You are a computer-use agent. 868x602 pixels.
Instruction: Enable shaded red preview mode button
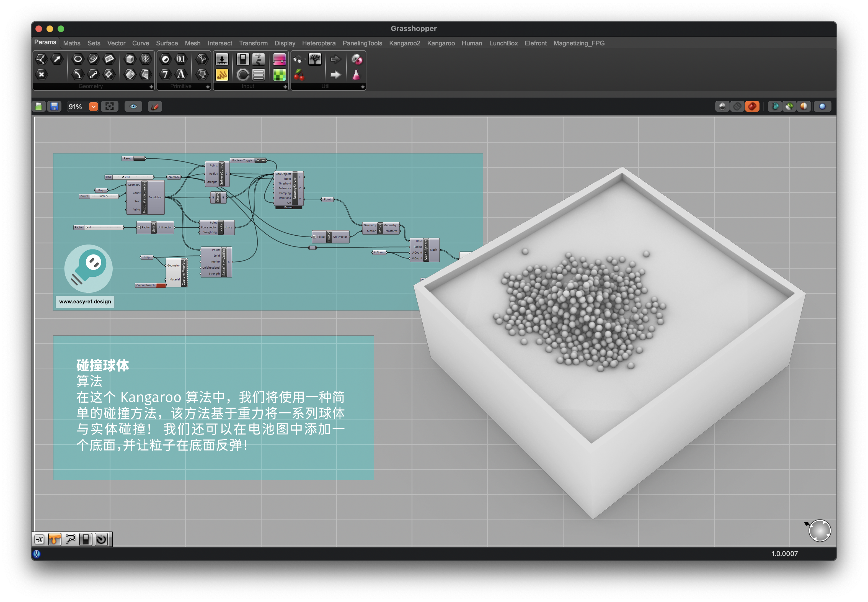pos(752,107)
